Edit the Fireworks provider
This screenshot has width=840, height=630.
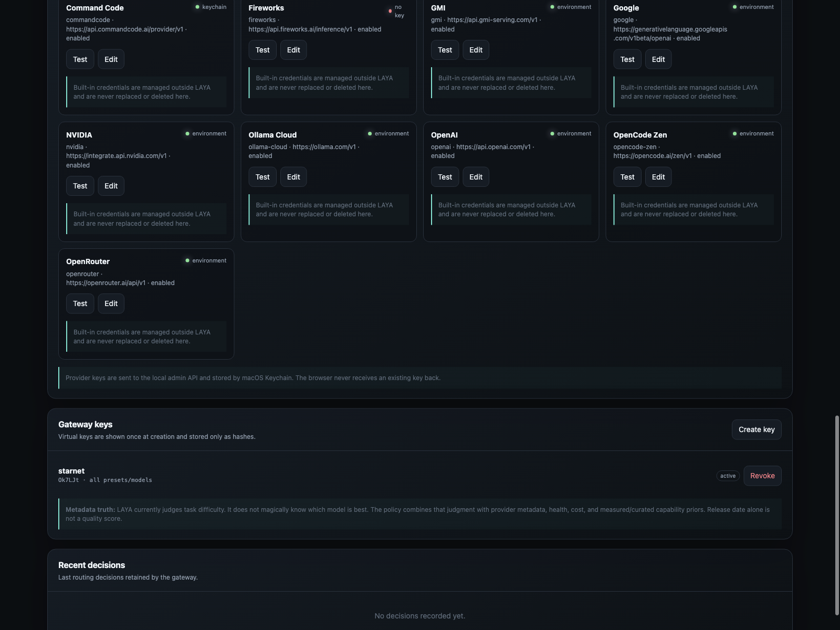[293, 50]
